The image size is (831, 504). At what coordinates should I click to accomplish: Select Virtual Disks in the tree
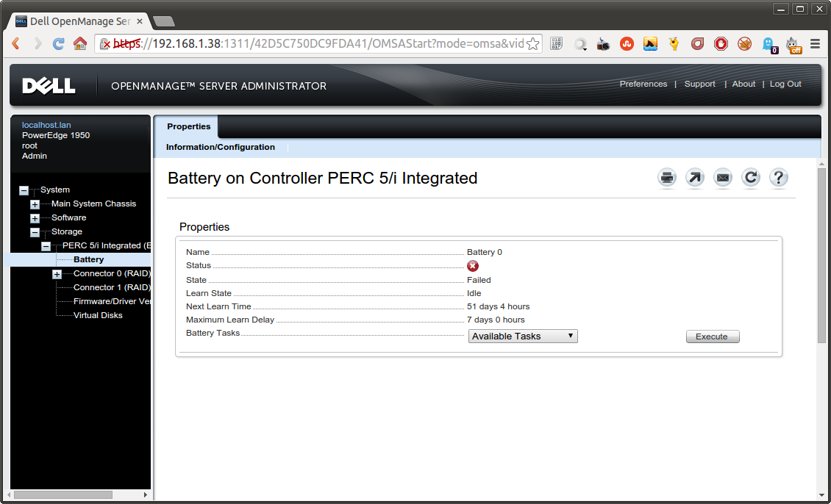point(98,315)
